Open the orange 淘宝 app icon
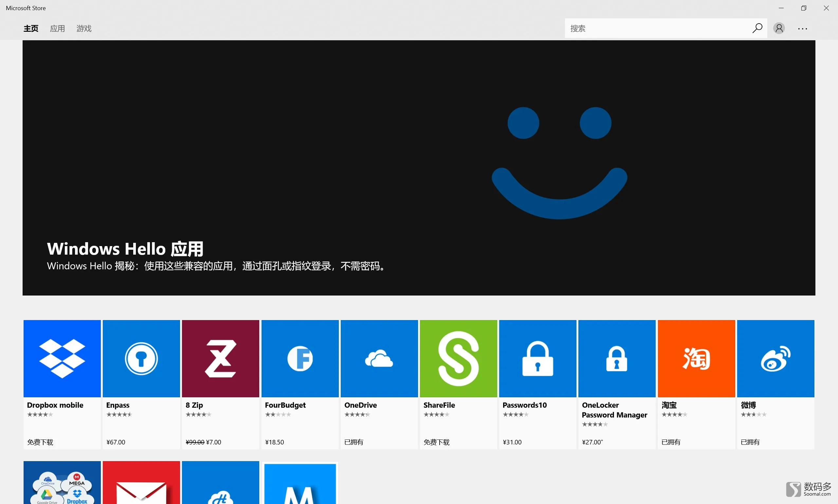838x504 pixels. coord(696,358)
